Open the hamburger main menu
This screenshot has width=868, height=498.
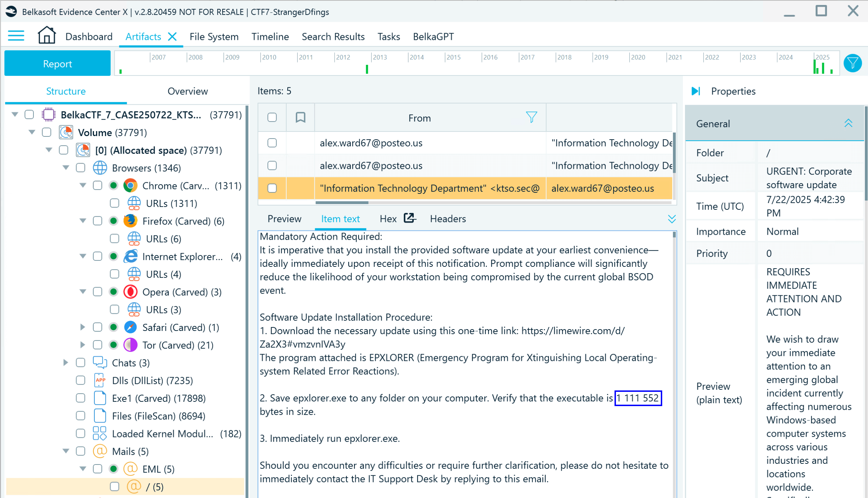click(16, 36)
